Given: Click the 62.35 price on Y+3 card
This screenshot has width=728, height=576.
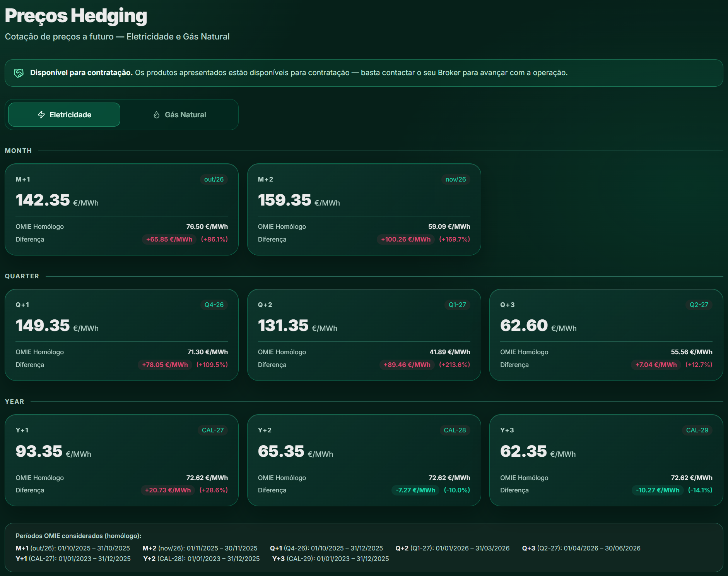Looking at the screenshot, I should pyautogui.click(x=523, y=451).
